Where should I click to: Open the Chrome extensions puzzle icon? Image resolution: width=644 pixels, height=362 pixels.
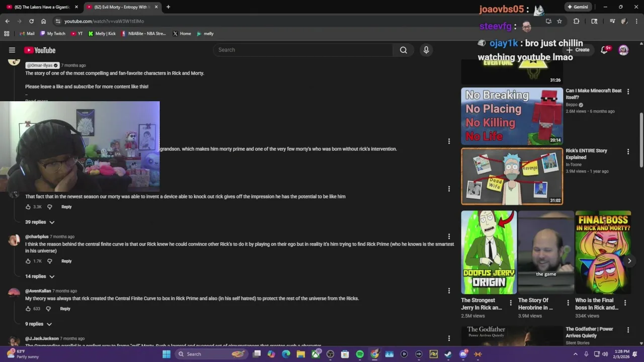(577, 21)
